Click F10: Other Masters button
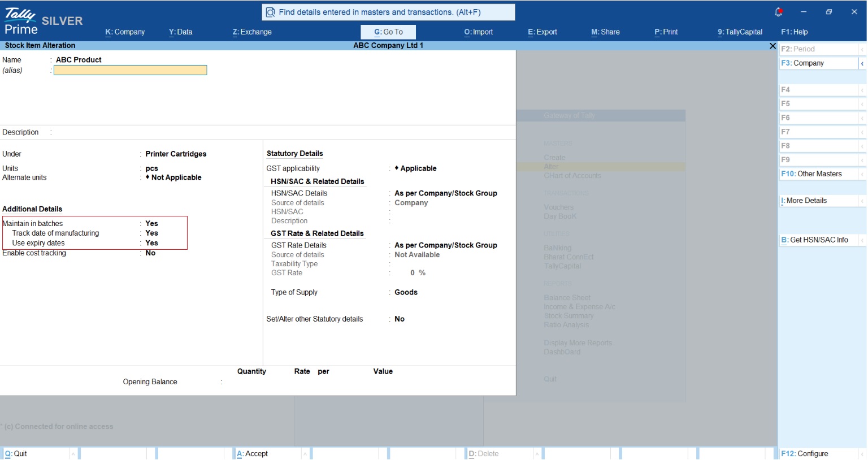Image resolution: width=868 pixels, height=460 pixels. point(818,174)
